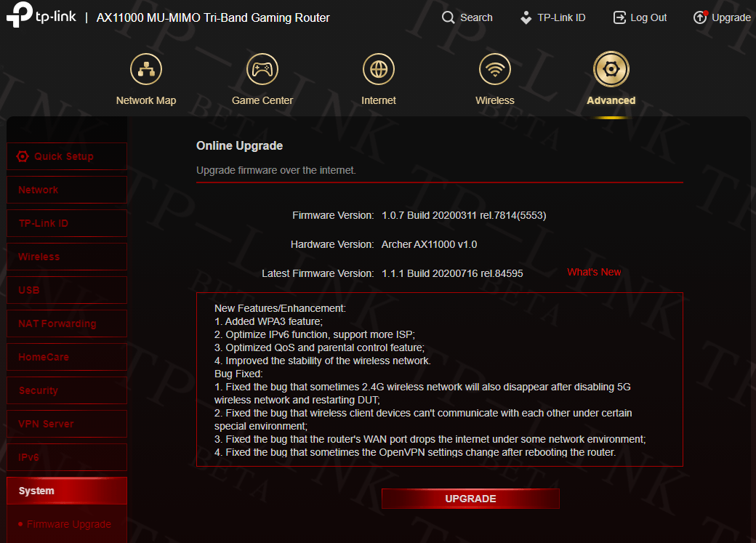
Task: Click the Quick Setup gear icon
Action: (x=23, y=156)
